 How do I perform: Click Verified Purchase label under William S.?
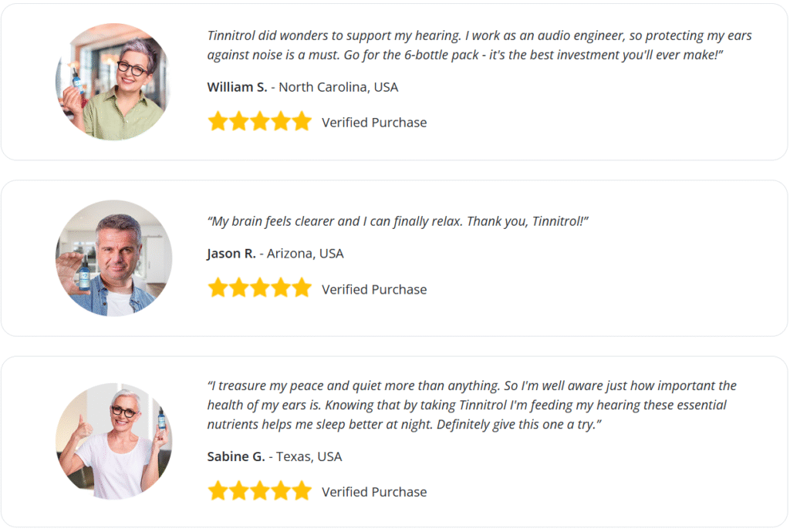pos(374,123)
